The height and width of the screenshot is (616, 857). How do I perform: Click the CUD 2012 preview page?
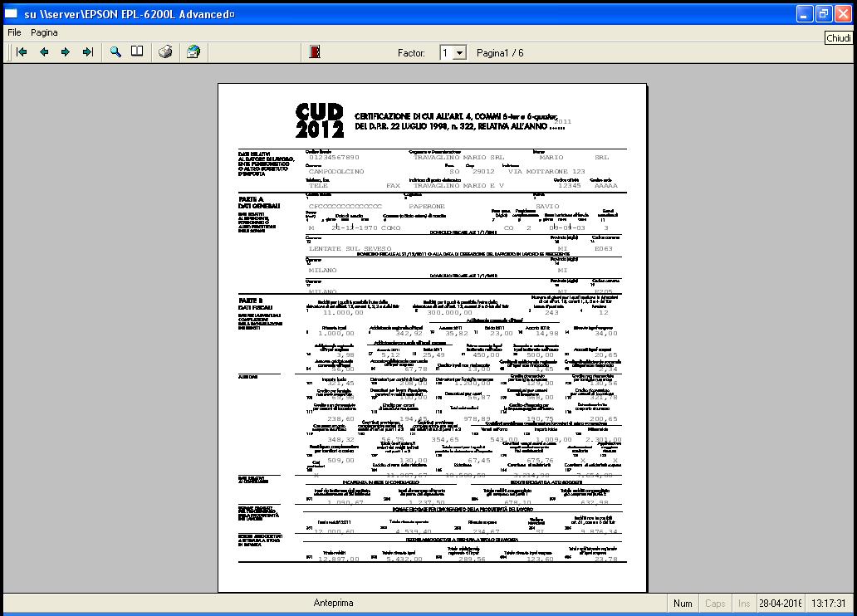[x=433, y=338]
